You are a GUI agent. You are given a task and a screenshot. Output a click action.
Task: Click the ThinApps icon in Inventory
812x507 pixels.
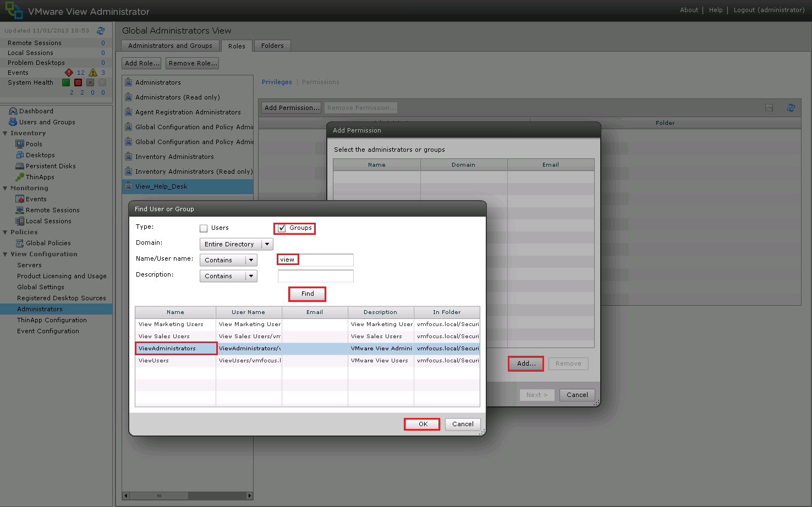coord(20,177)
